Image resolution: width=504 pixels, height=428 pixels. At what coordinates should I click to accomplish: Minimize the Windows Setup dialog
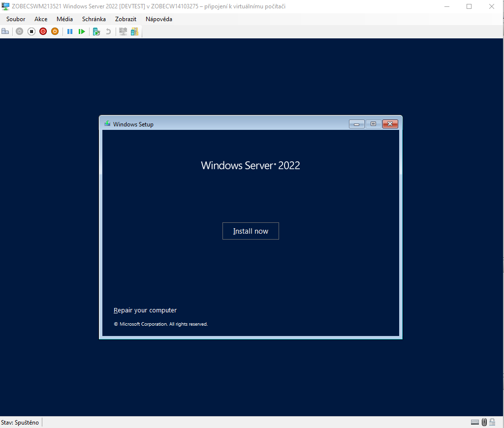click(357, 124)
